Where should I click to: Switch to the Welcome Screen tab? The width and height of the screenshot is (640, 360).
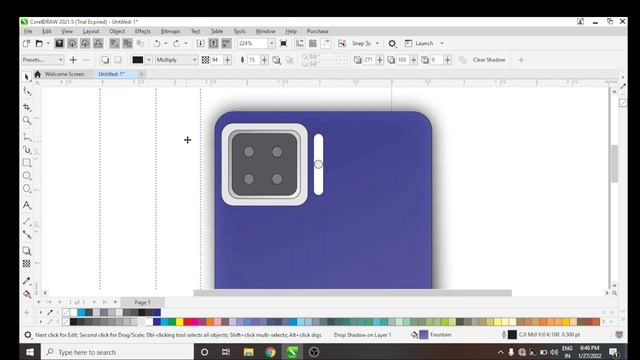click(x=64, y=74)
